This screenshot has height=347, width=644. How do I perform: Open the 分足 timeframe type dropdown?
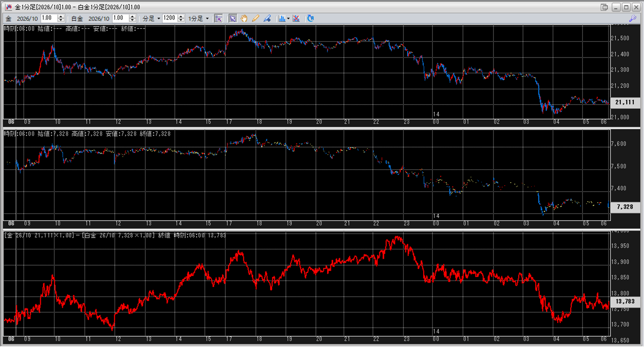(x=159, y=19)
